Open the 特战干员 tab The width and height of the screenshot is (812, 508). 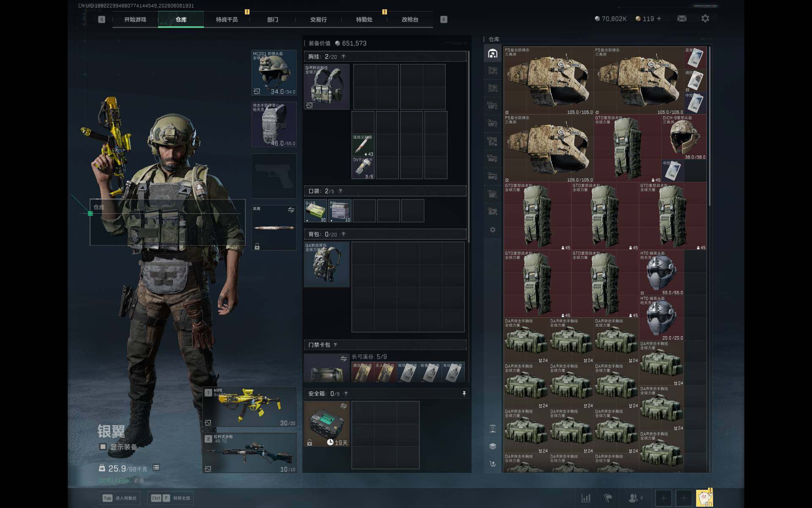[227, 19]
